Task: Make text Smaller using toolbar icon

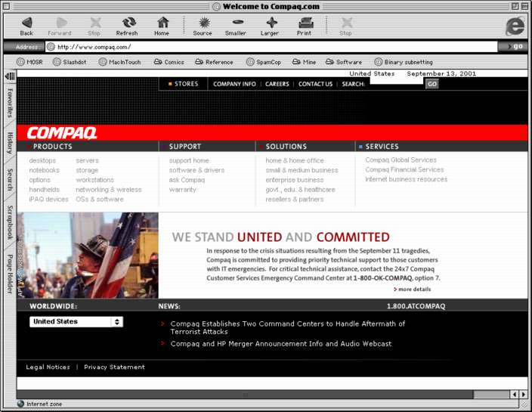Action: click(236, 23)
